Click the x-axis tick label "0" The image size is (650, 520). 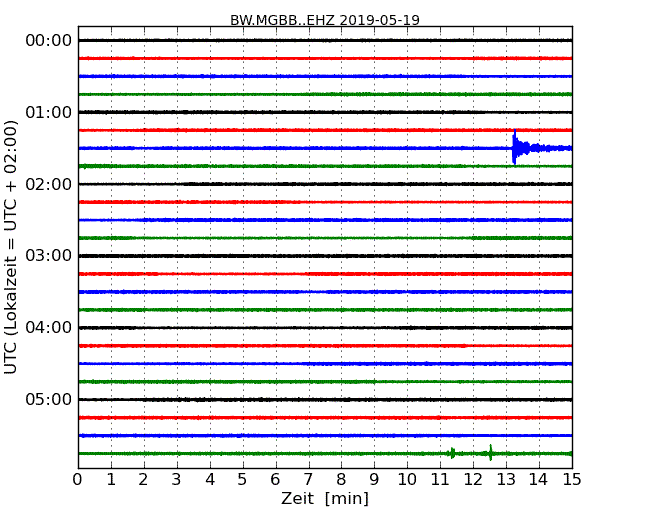[78, 480]
